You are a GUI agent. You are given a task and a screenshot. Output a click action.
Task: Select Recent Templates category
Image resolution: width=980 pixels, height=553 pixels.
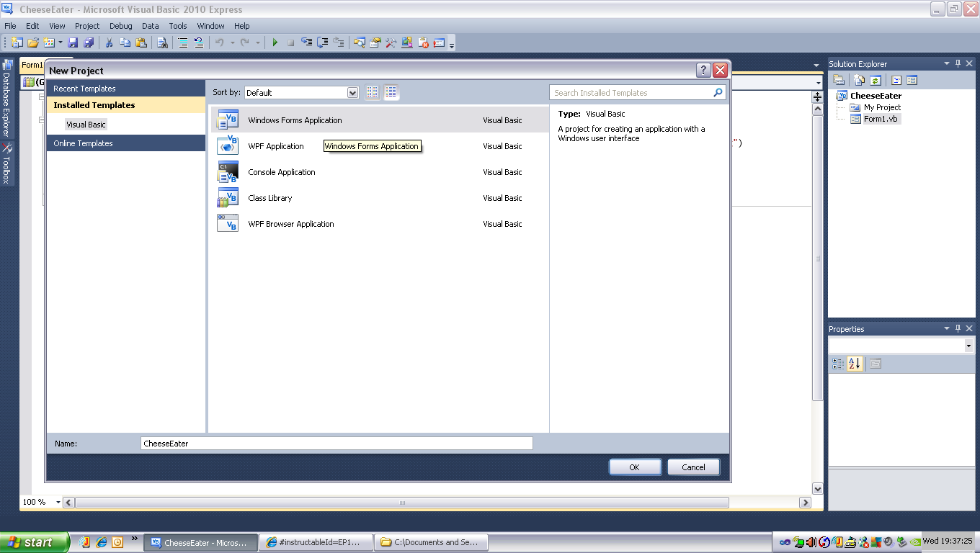126,89
